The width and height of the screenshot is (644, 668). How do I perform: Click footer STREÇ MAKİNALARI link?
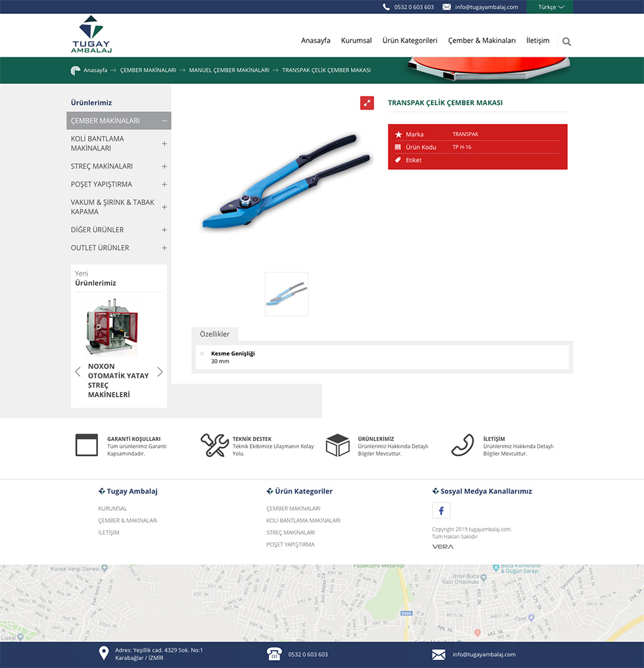(x=290, y=533)
